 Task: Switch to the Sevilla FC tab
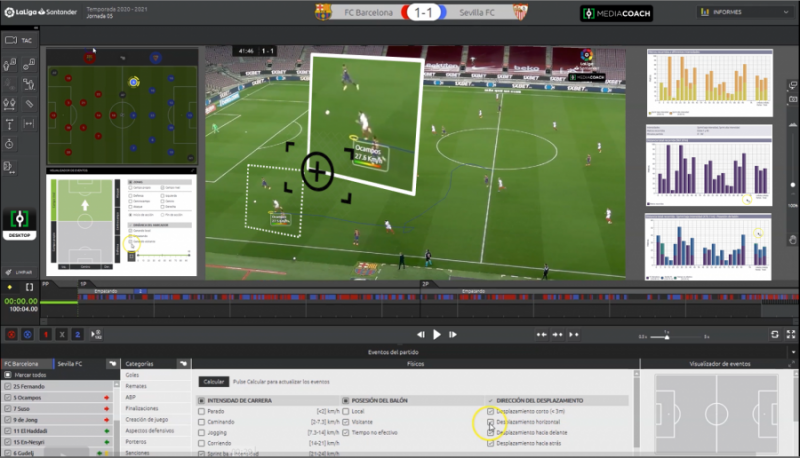70,364
